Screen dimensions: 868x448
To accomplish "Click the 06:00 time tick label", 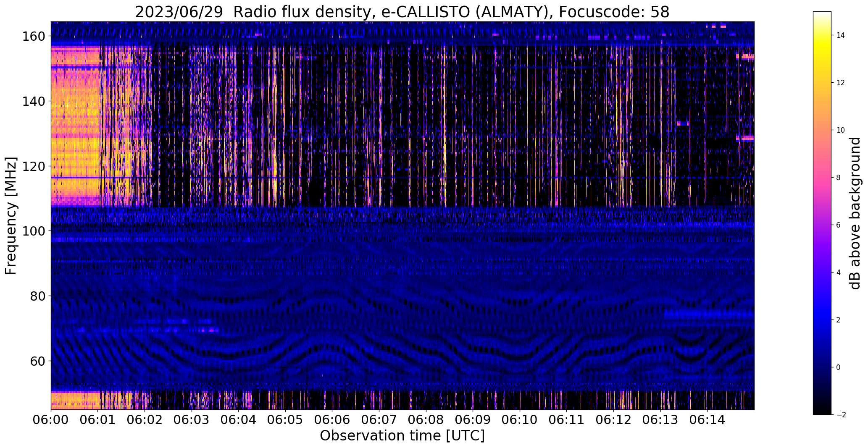I will point(51,419).
